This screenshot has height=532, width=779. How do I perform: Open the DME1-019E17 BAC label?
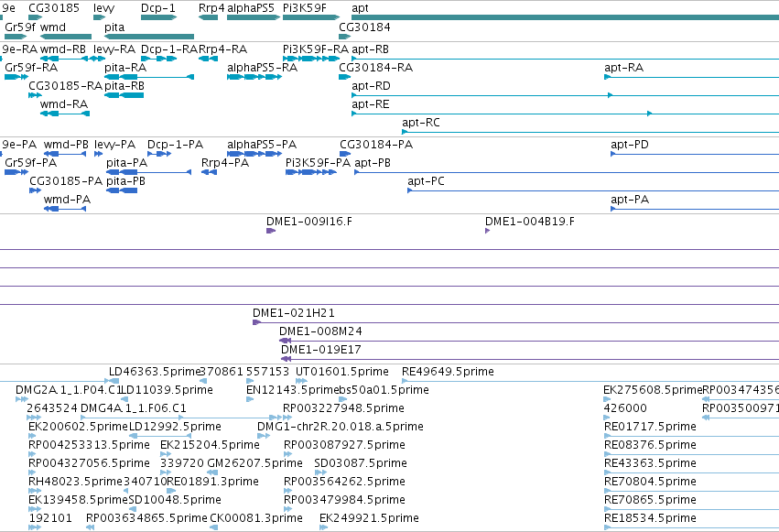[x=321, y=350]
